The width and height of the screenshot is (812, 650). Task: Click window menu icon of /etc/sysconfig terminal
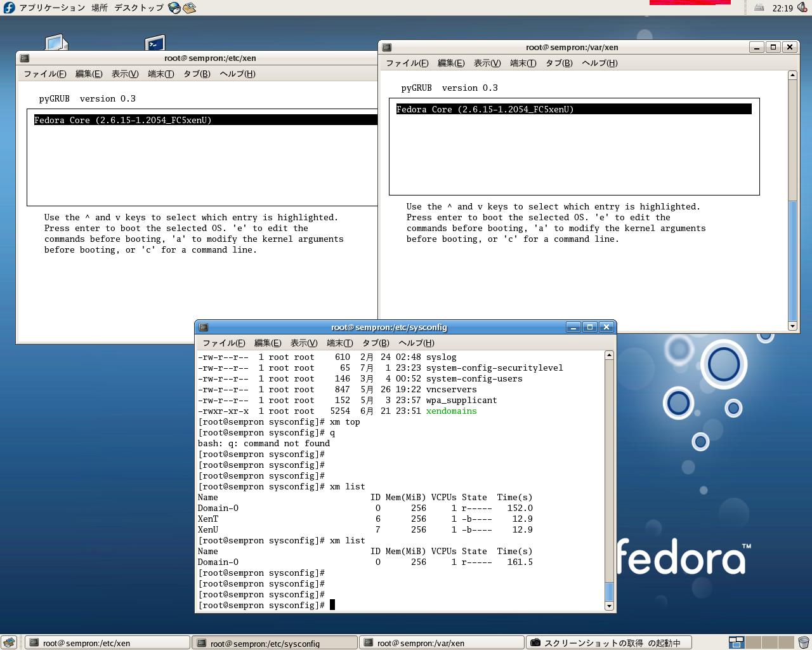pyautogui.click(x=204, y=328)
